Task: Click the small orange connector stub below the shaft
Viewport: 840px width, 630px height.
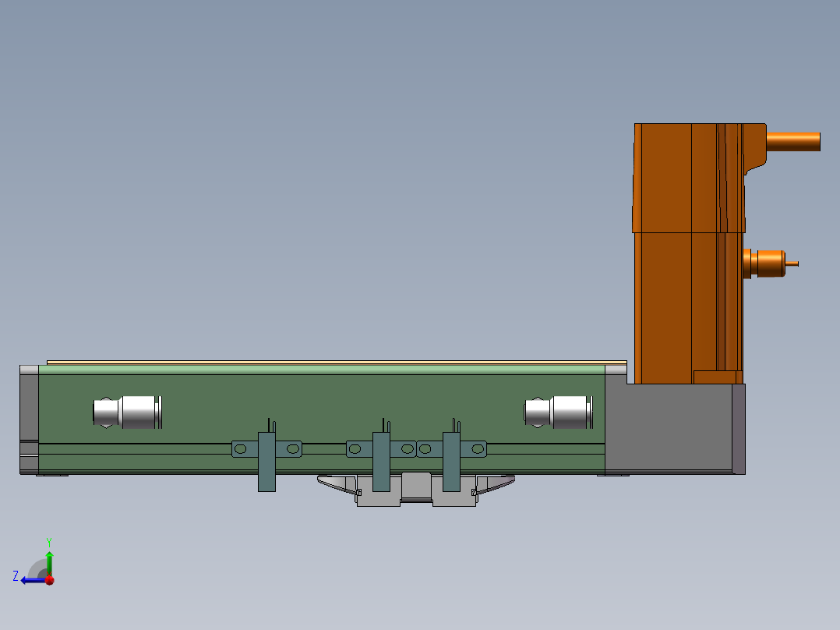Action: coord(771,264)
